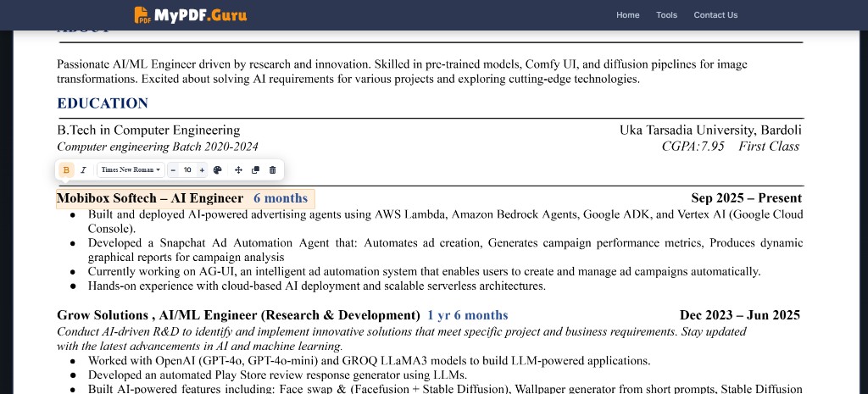
Task: Click 'B.Tech in Computer Engineering' text
Action: [x=148, y=130]
